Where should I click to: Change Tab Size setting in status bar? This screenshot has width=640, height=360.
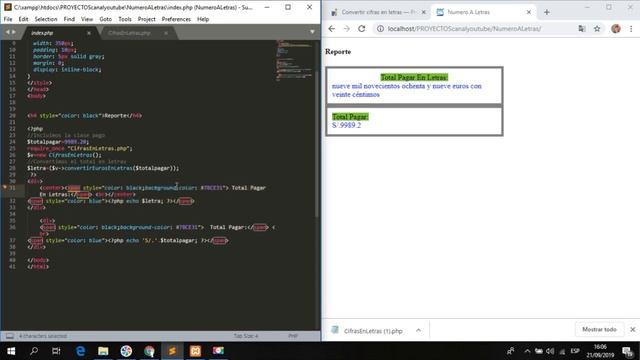(x=246, y=336)
